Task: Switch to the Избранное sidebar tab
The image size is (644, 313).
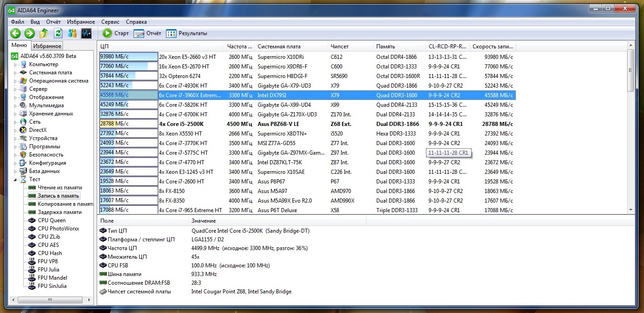Action: tap(47, 46)
